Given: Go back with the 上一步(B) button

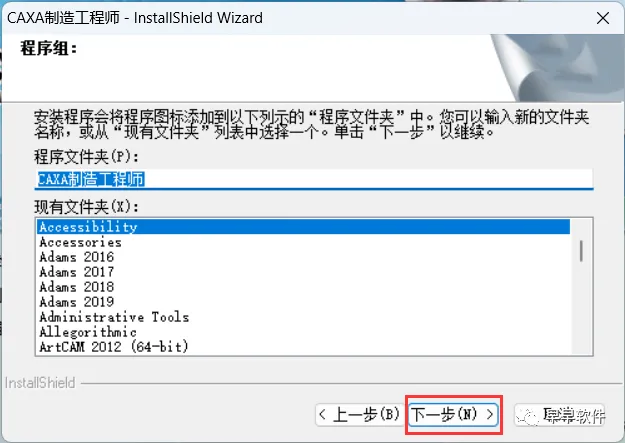Looking at the screenshot, I should tap(360, 415).
